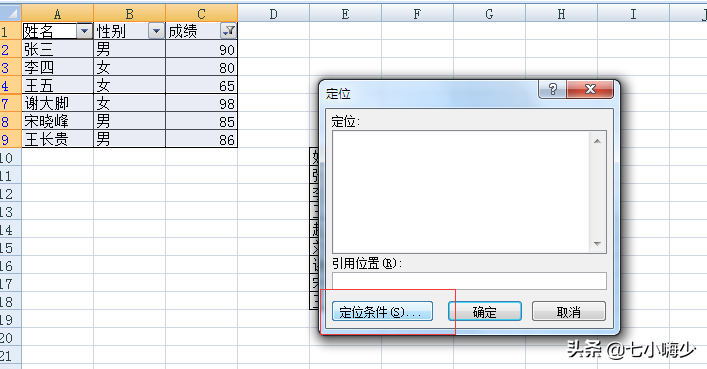Viewport: 707px width, 369px height.
Task: Select column C header
Action: [x=202, y=14]
